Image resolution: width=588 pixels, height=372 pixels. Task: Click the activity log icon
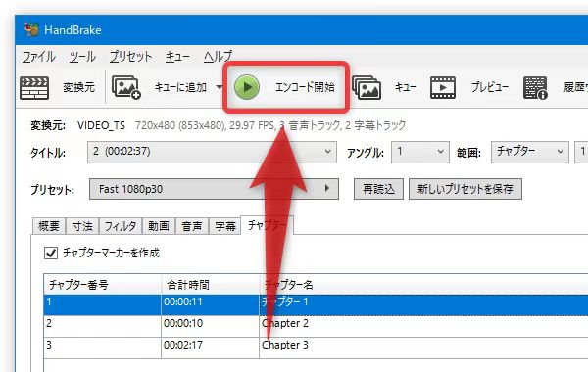(535, 88)
